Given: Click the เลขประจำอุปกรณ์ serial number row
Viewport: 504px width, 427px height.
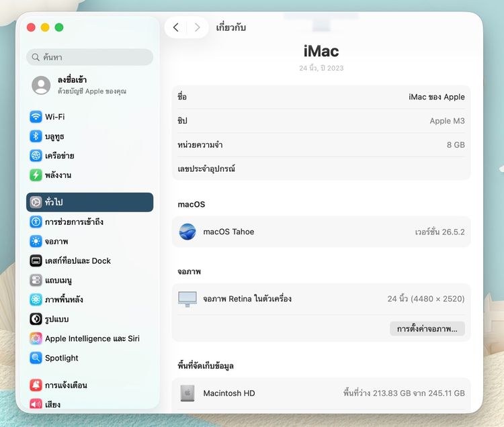Looking at the screenshot, I should [321, 169].
